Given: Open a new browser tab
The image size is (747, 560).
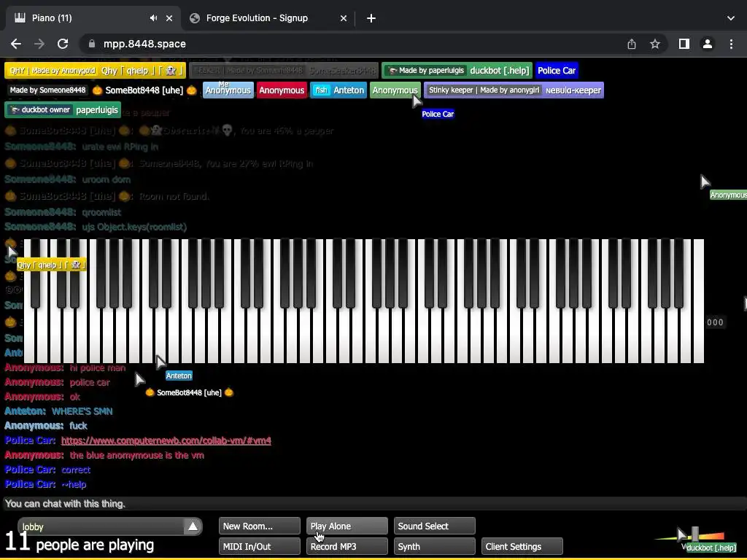Looking at the screenshot, I should tap(371, 18).
